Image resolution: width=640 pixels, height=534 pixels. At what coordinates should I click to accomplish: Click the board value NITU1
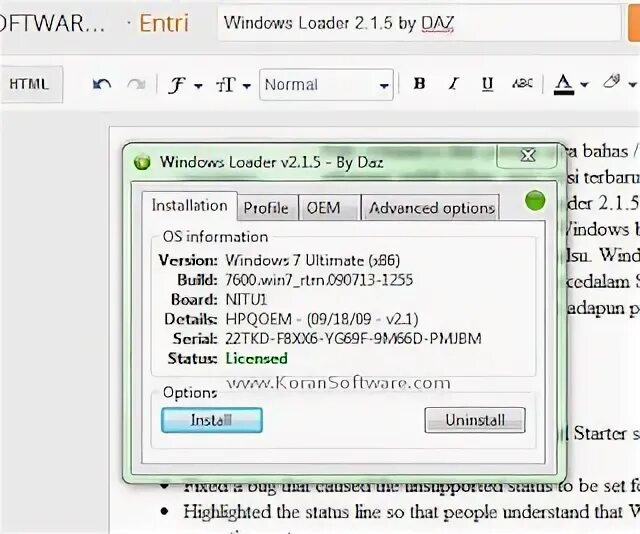(x=246, y=300)
